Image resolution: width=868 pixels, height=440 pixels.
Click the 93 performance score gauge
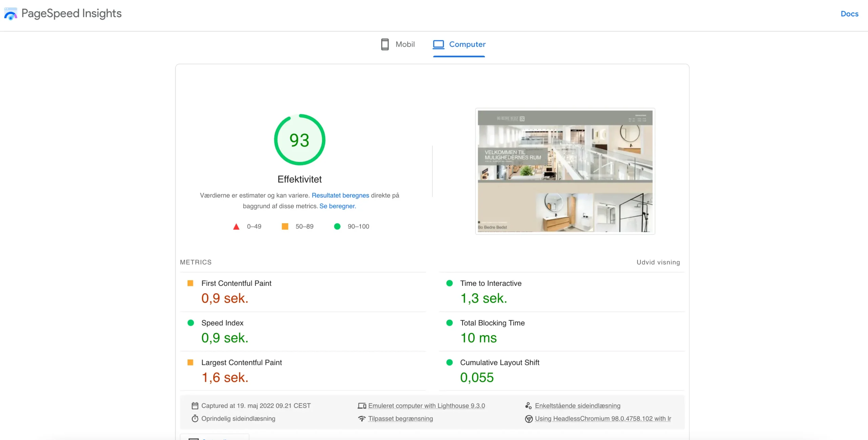point(299,140)
